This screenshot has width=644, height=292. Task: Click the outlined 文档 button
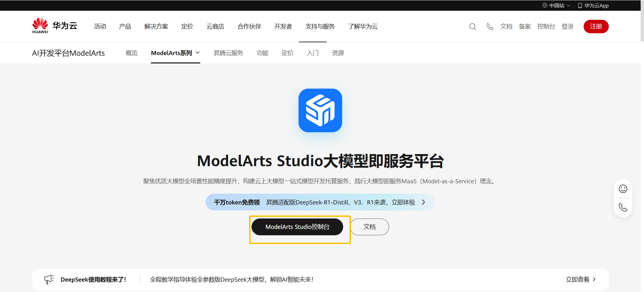pyautogui.click(x=370, y=227)
